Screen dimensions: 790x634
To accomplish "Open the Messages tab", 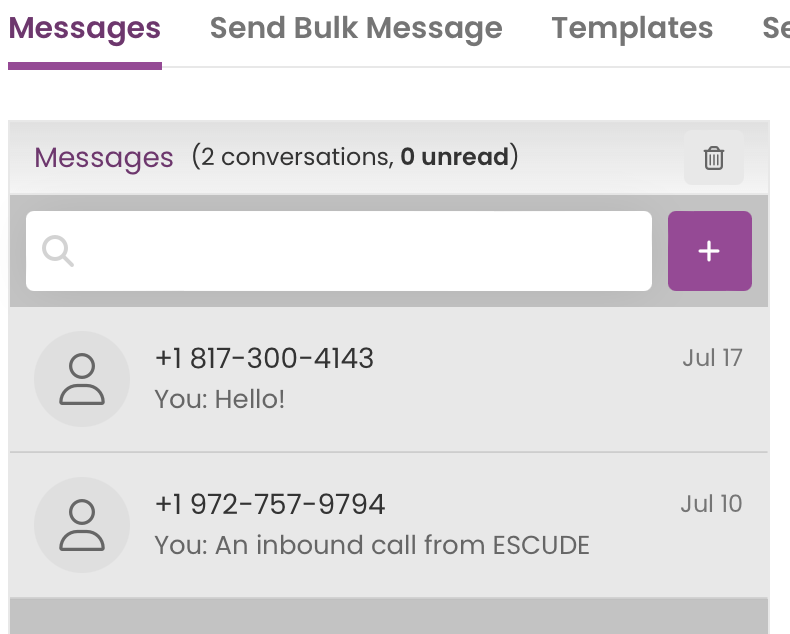I will click(x=85, y=28).
